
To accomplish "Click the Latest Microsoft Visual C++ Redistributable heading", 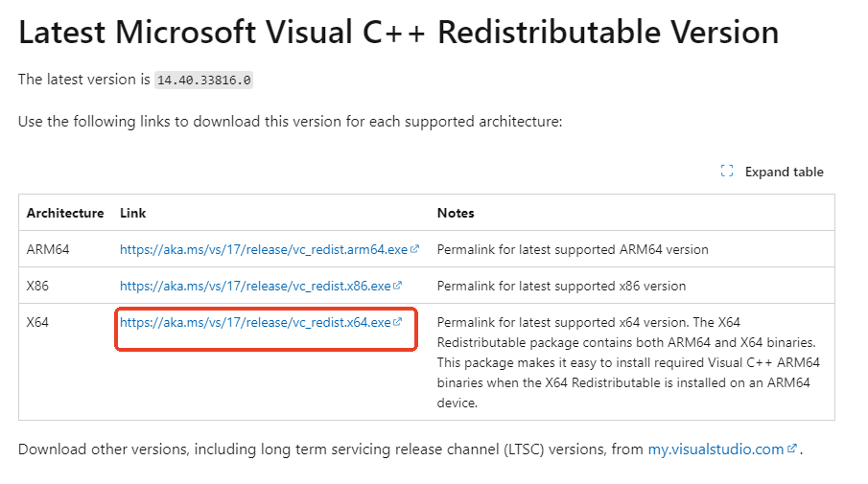I will (399, 32).
